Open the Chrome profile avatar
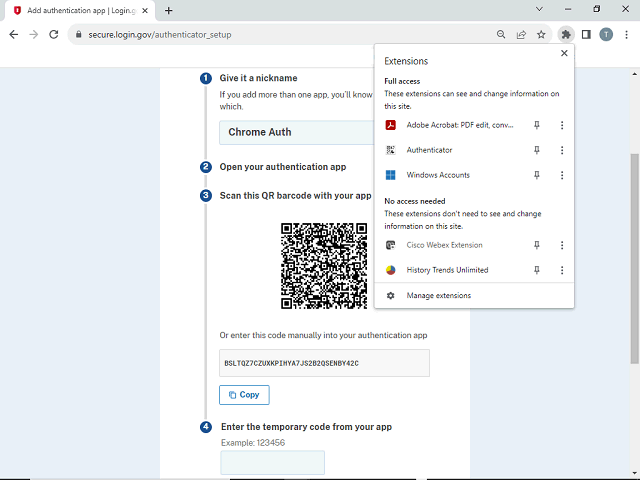The image size is (640, 480). pos(606,35)
